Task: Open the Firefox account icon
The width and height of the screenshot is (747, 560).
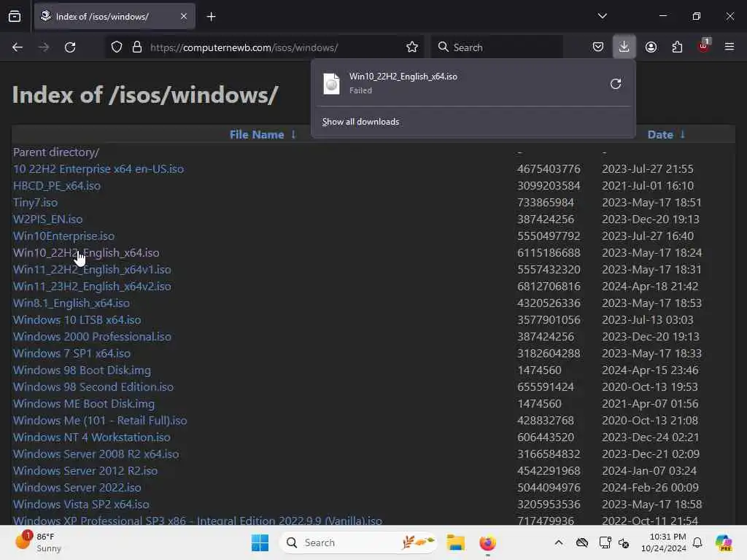Action: [x=651, y=47]
